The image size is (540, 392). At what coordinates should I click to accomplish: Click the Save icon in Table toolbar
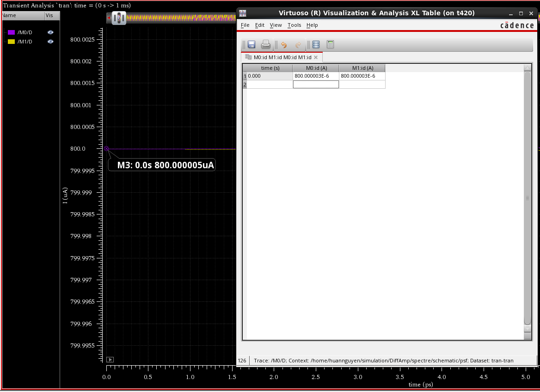[252, 44]
